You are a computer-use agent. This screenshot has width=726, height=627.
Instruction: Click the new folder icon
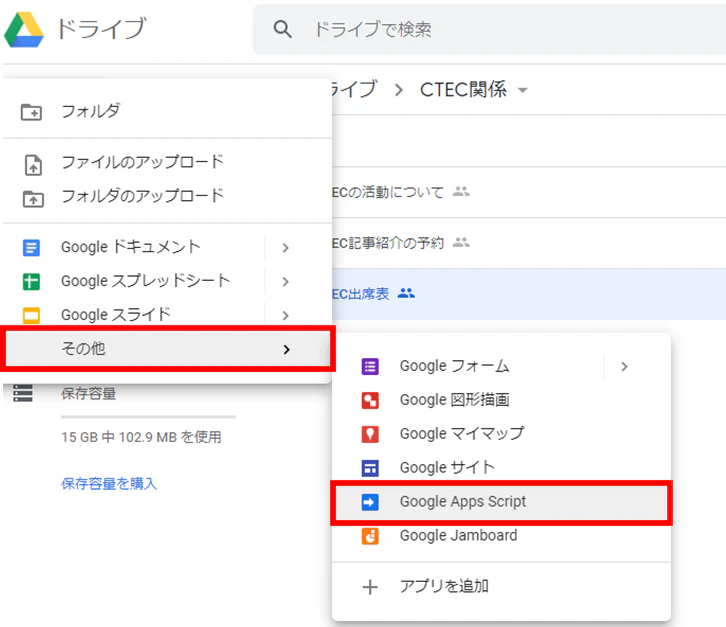[31, 112]
